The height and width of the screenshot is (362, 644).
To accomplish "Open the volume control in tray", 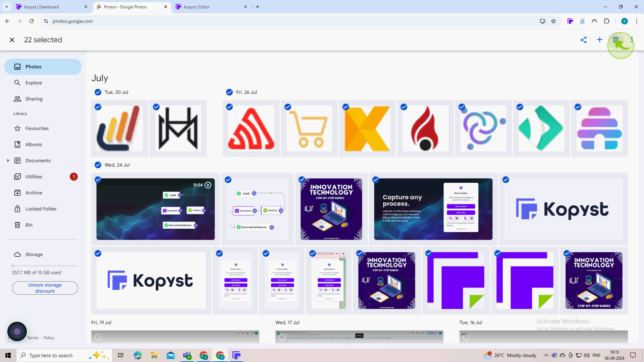I will pos(587,355).
